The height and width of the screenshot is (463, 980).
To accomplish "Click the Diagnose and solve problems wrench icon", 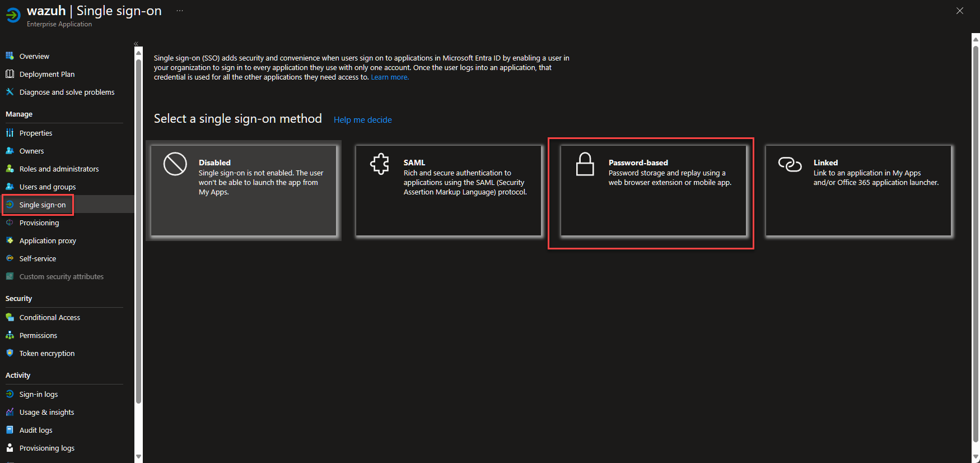I will click(x=10, y=92).
